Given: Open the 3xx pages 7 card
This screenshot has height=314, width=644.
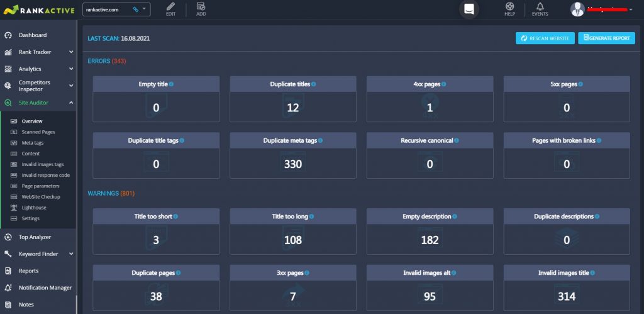Looking at the screenshot, I should [293, 288].
